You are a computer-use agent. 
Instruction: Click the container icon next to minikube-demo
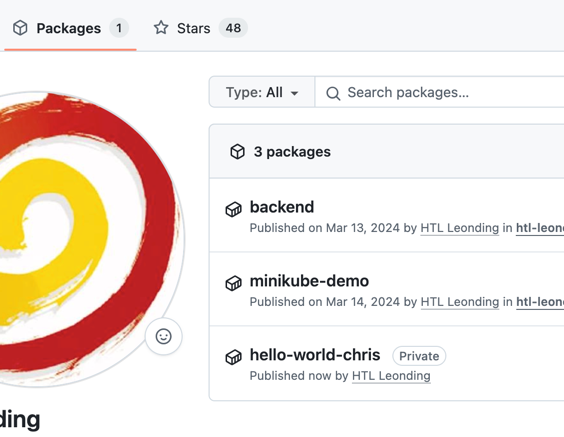[233, 283]
